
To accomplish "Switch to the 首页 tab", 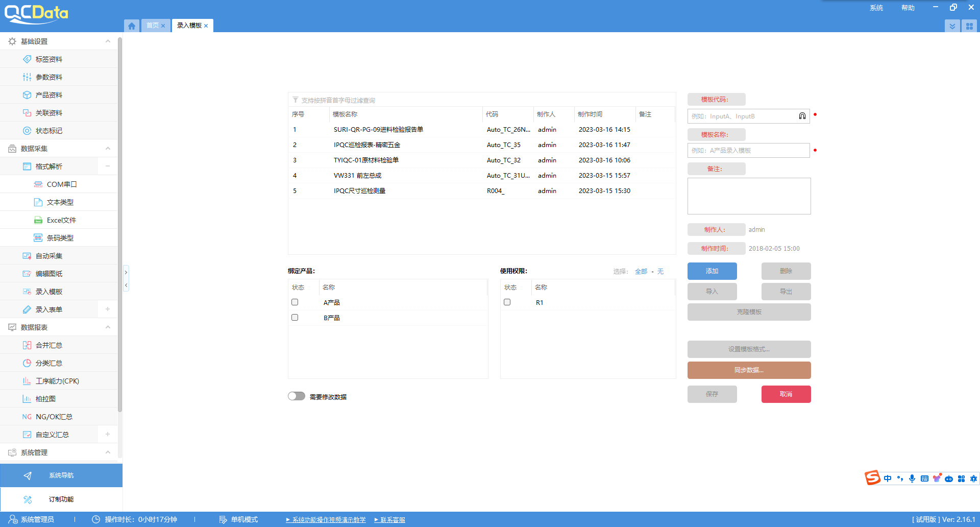I will pyautogui.click(x=152, y=26).
